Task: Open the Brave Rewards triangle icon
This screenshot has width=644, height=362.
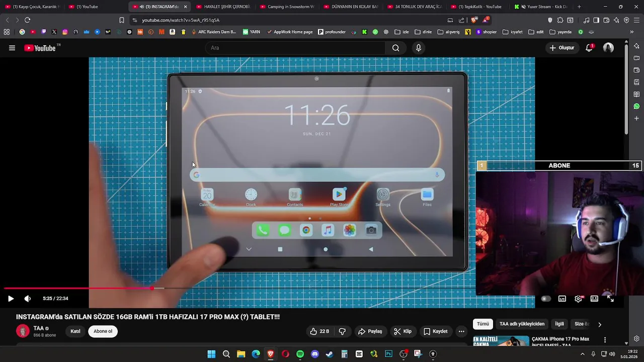Action: tap(486, 20)
